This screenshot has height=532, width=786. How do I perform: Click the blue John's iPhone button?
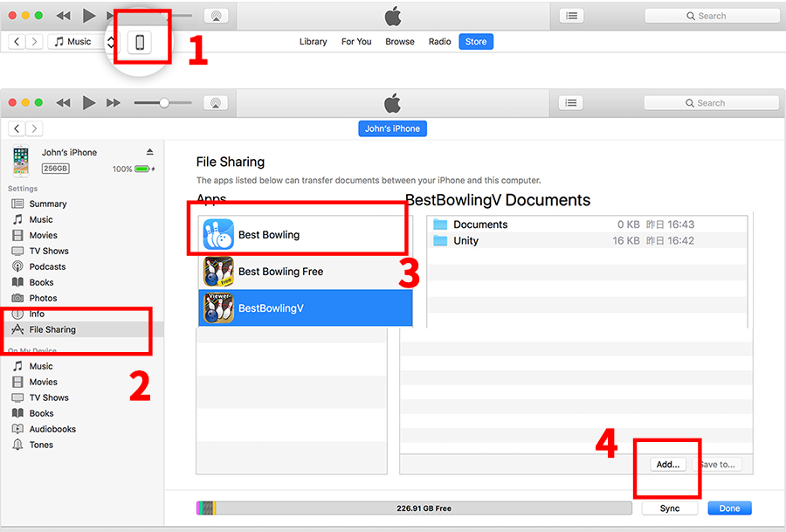(392, 128)
